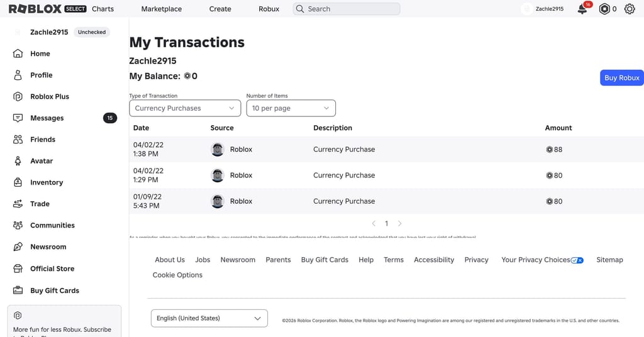Open the Type of Transaction dropdown
This screenshot has height=337, width=644.
pyautogui.click(x=185, y=108)
